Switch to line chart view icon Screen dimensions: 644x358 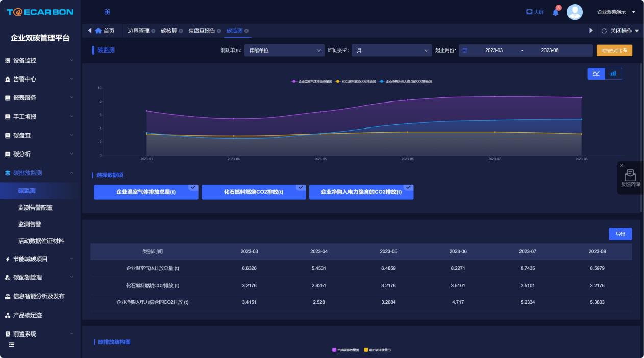(x=596, y=73)
